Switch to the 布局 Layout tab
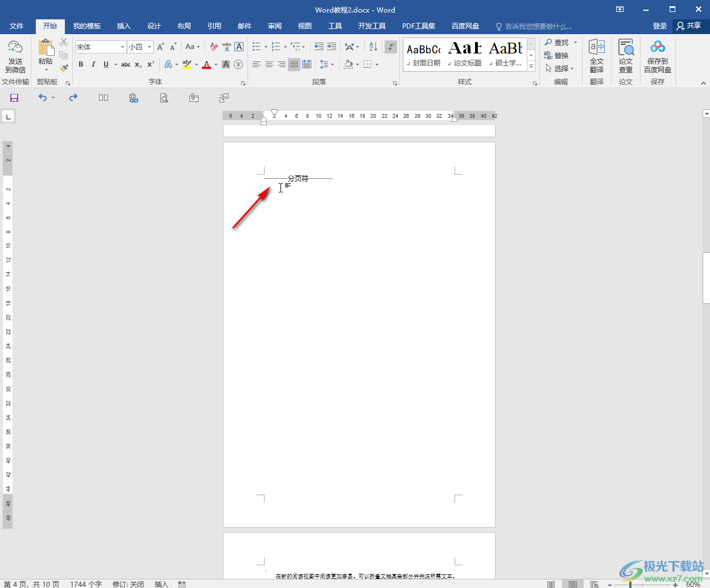710x588 pixels. tap(184, 26)
